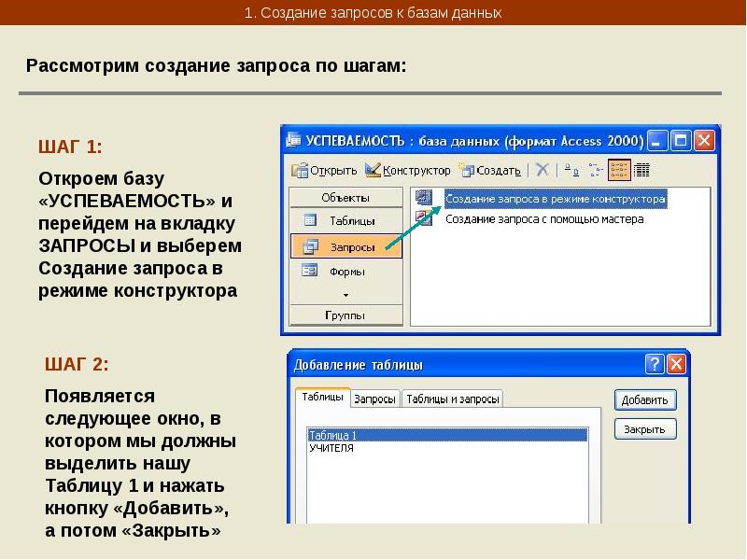This screenshot has width=747, height=560.
Task: Minimize the УСПЕВАЕМОСТЬ database window
Action: coord(657,141)
